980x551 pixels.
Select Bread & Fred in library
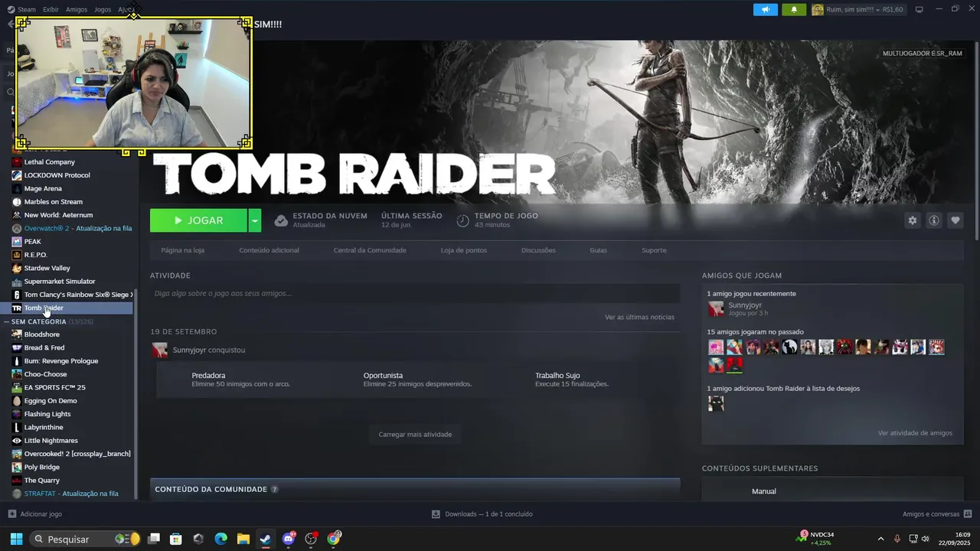point(44,347)
